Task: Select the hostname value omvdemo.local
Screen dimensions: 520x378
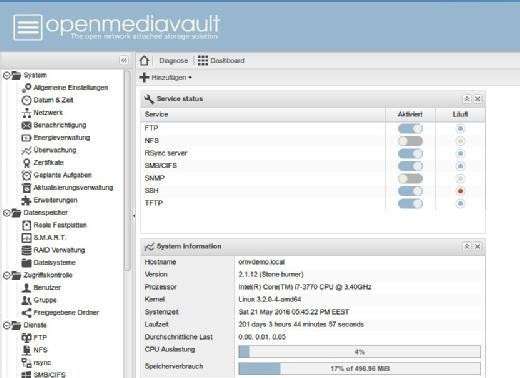Action: pyautogui.click(x=262, y=262)
